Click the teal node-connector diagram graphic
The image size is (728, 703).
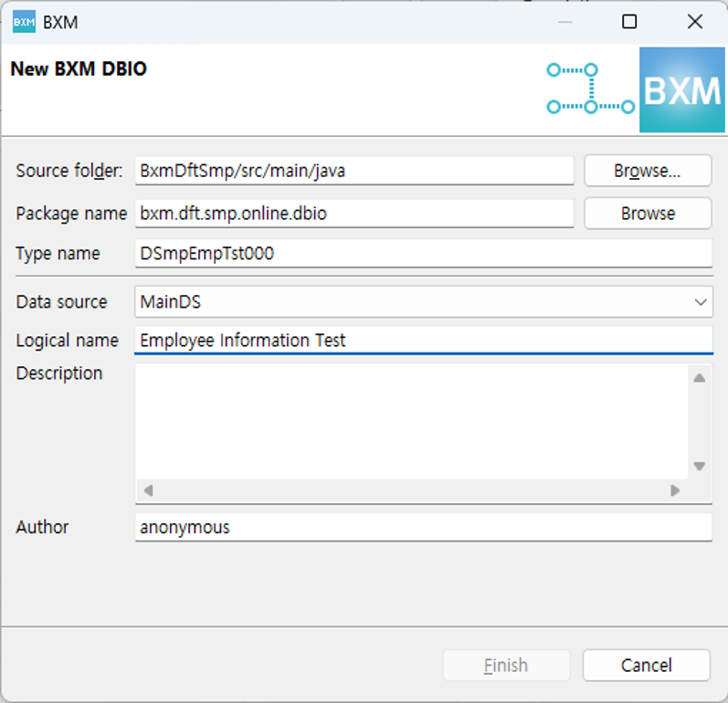click(591, 89)
